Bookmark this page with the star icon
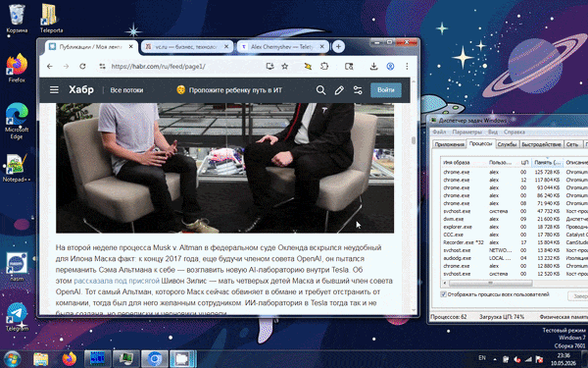This screenshot has height=368, width=588. coord(285,66)
